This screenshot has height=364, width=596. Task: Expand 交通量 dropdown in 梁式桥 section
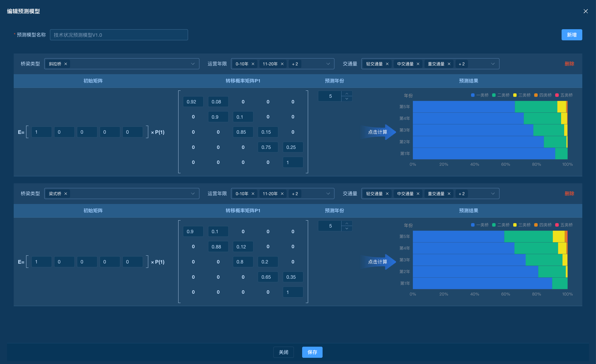coord(493,194)
